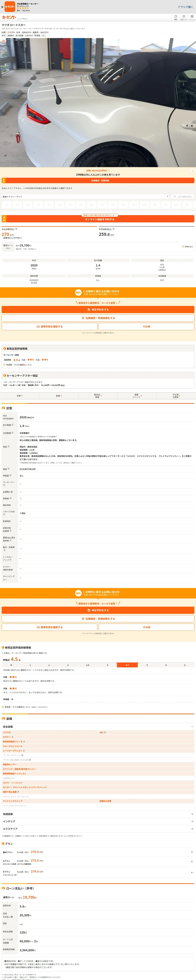This screenshot has height=980, width=196.
Task: Open help icon beside 横滑り防止装置
Action: (18, 792)
